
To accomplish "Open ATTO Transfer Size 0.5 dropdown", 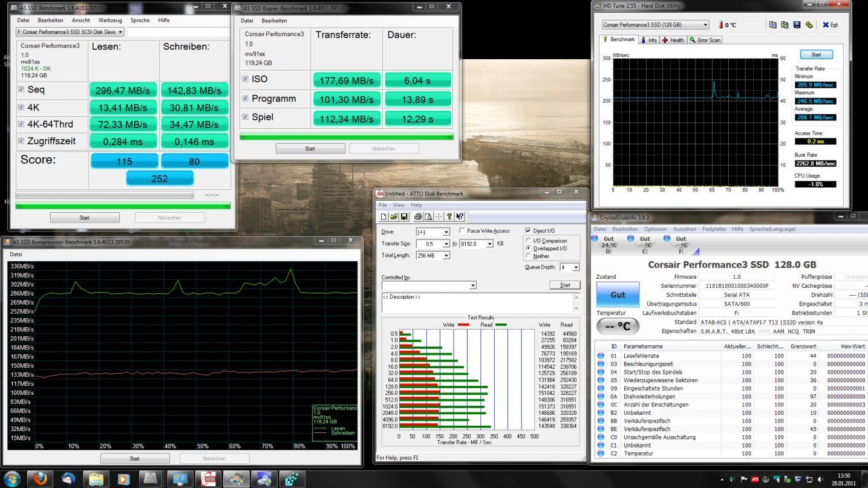I will (446, 244).
